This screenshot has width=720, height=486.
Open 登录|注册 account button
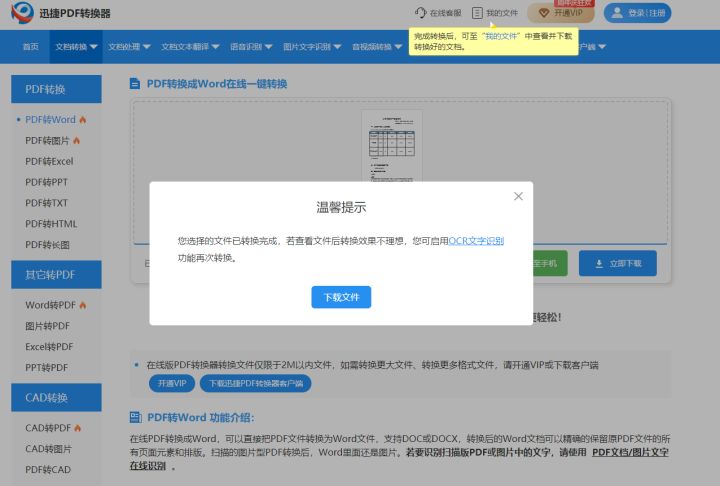637,13
